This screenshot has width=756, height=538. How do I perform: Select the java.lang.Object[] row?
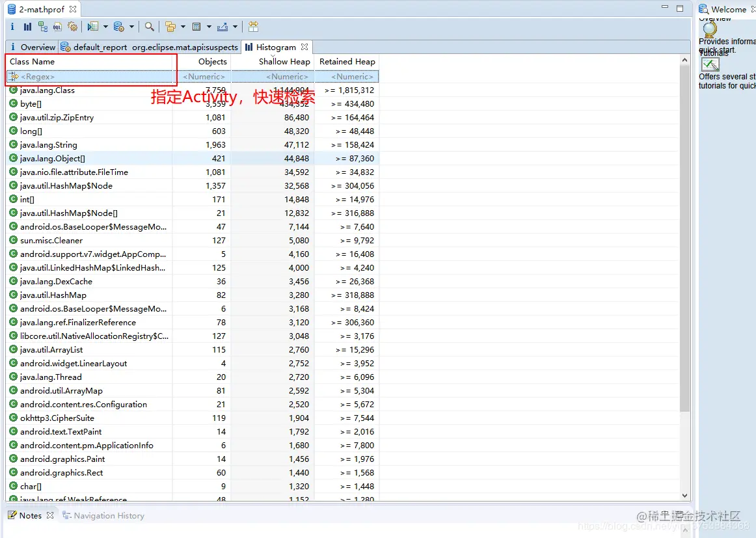click(192, 158)
